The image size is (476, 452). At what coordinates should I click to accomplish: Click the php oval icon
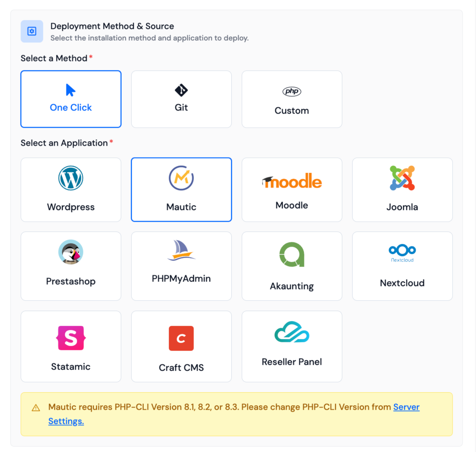(x=292, y=91)
